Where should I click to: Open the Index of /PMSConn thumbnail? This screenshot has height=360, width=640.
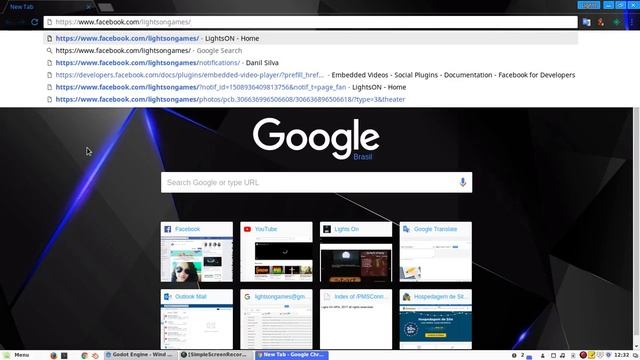point(356,319)
